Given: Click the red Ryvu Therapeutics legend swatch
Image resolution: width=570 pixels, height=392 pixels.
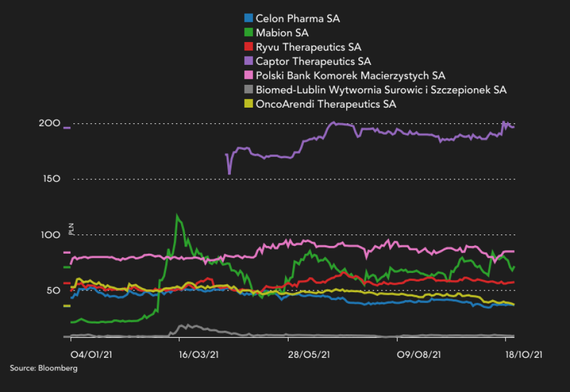Looking at the screenshot, I should click(249, 46).
